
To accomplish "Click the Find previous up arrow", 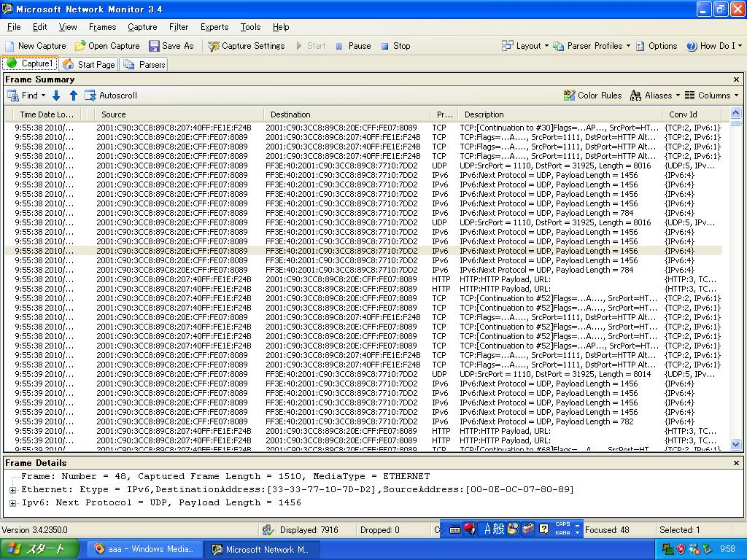I will pos(74,96).
